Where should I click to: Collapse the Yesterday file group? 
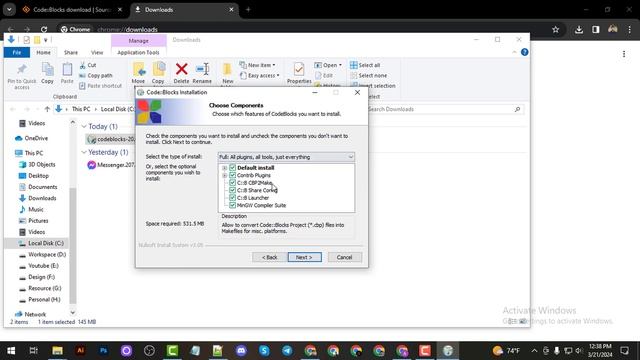tap(84, 152)
